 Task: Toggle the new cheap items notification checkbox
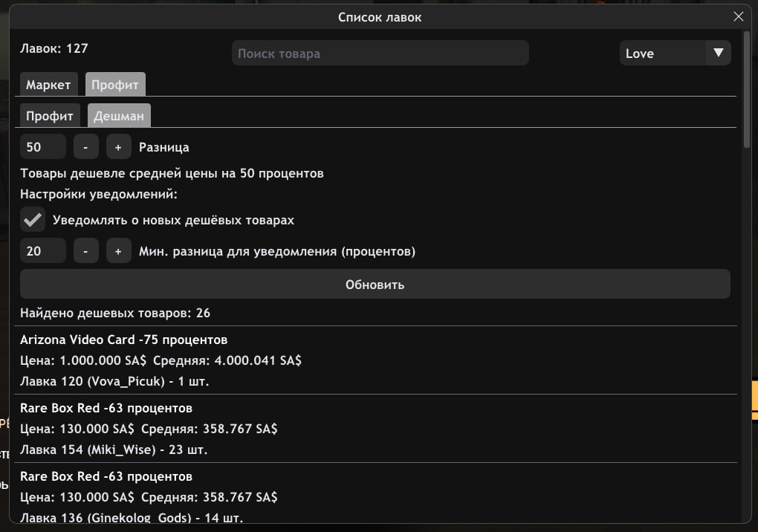[33, 220]
